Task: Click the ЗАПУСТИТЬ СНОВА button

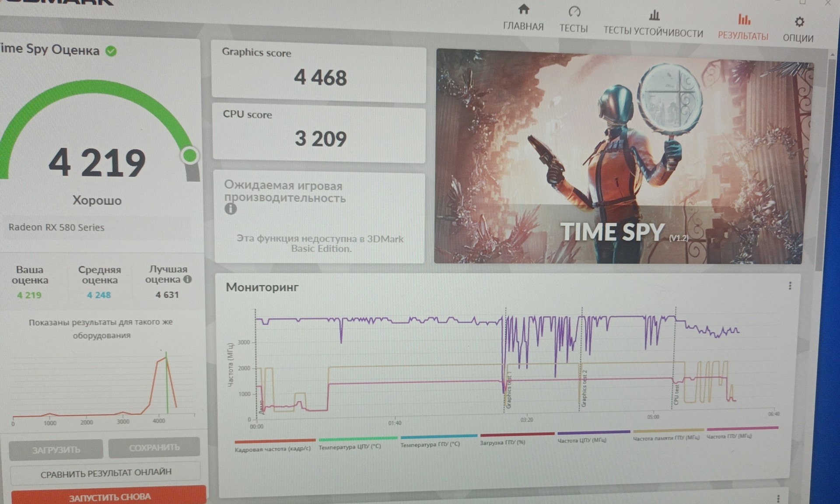Action: tap(109, 496)
